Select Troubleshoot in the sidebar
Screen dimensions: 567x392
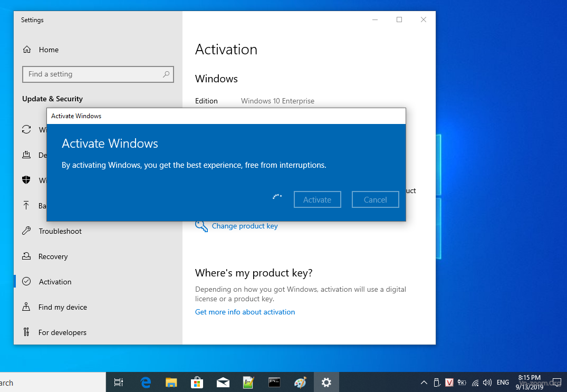tap(60, 231)
